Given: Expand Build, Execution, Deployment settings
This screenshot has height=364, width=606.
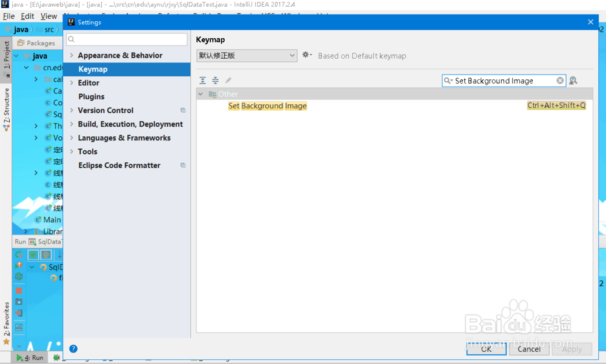Looking at the screenshot, I should click(72, 124).
